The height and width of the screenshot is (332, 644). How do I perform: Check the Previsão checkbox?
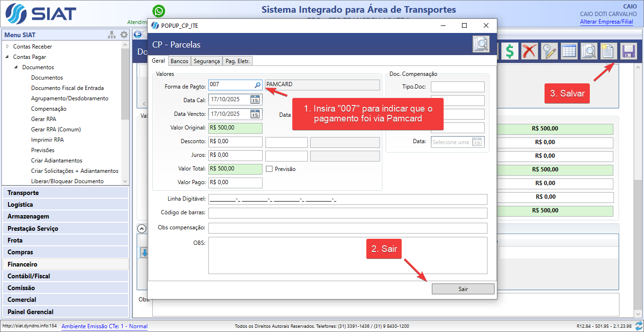[269, 169]
